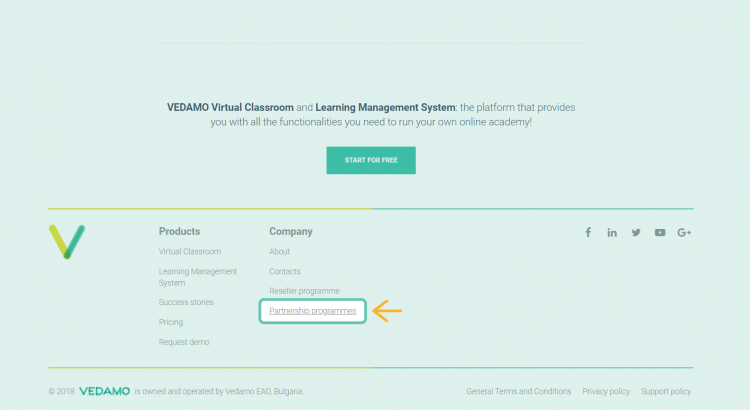This screenshot has width=750, height=410.
Task: Open the Privacy policy link
Action: [606, 391]
